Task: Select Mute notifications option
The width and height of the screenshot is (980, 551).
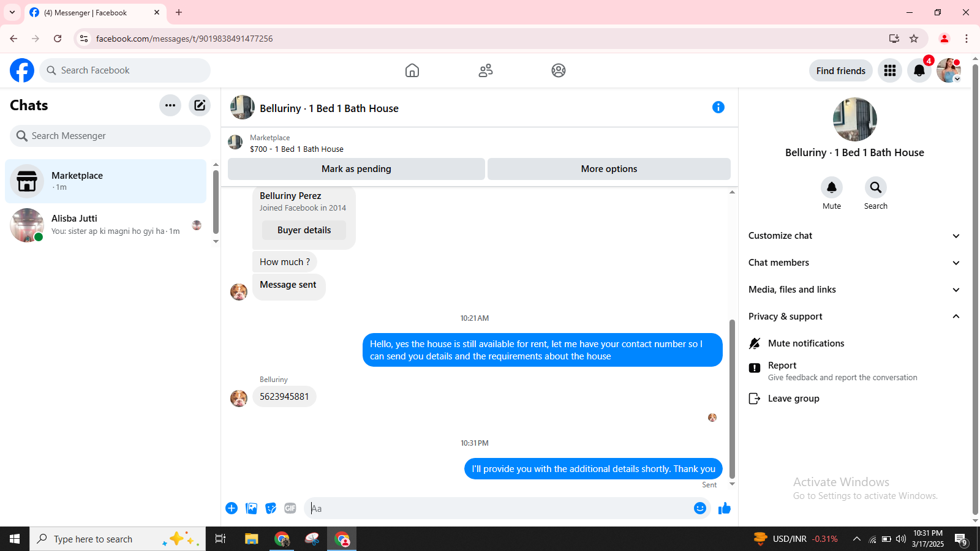Action: click(854, 343)
